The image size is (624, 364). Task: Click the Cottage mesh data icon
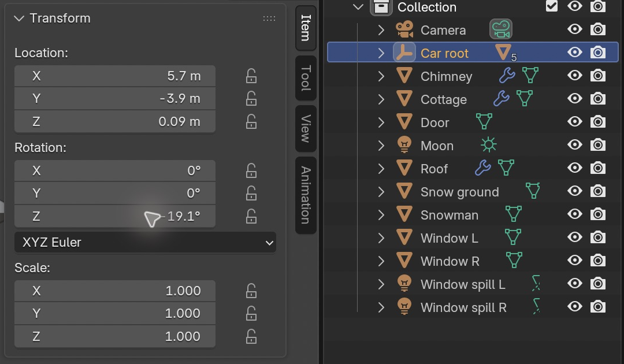pyautogui.click(x=525, y=98)
